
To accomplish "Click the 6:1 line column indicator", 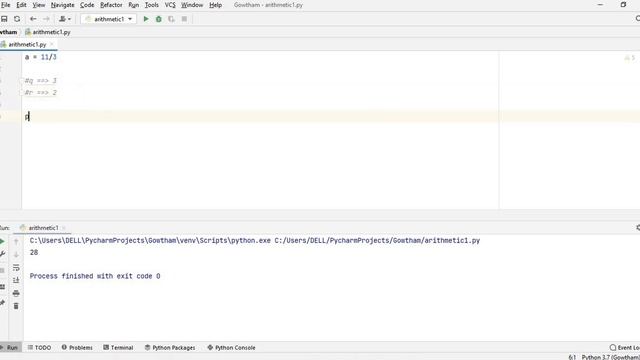I will tap(572, 357).
